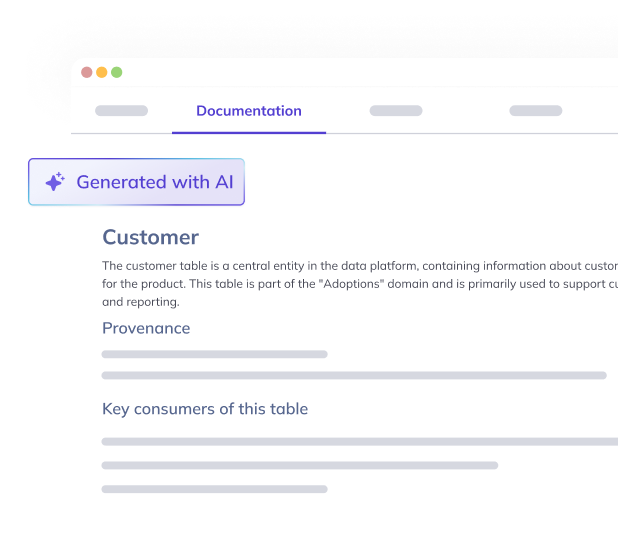Click the Customer heading

point(150,237)
